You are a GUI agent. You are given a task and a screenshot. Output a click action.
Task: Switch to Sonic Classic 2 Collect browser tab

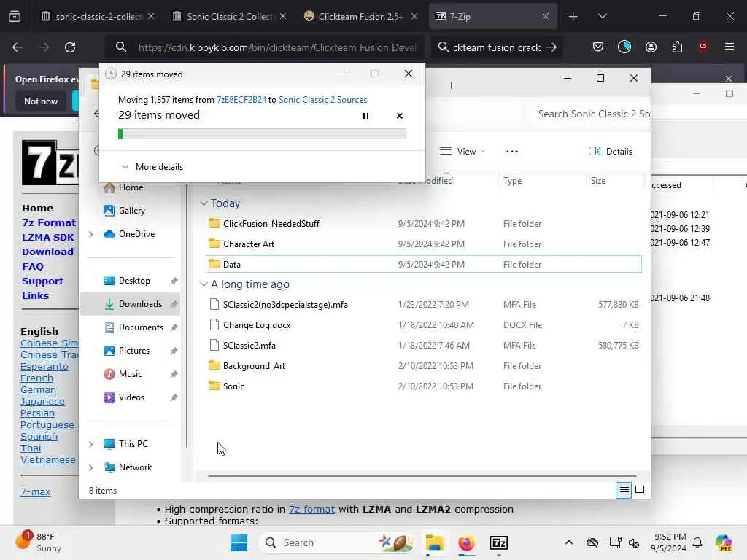point(229,17)
